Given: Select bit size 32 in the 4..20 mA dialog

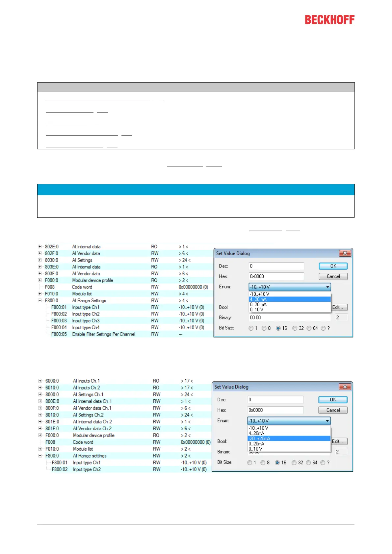Looking at the screenshot, I should [295, 328].
